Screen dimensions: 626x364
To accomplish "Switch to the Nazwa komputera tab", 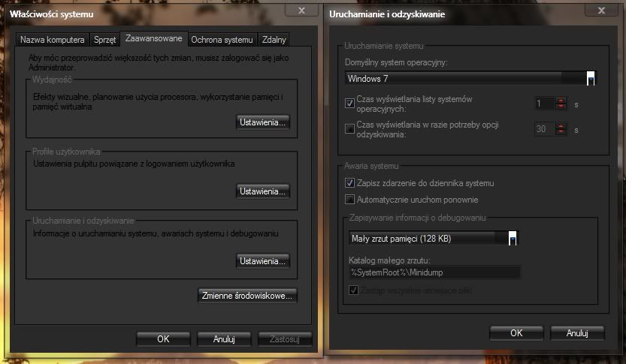I will pyautogui.click(x=53, y=40).
